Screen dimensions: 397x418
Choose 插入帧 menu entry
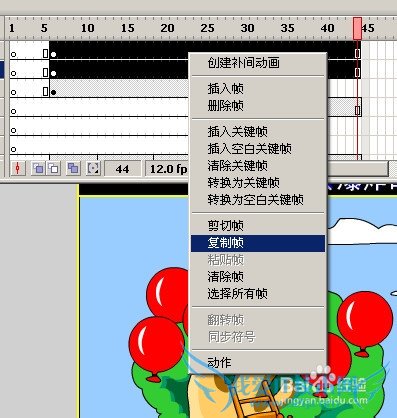[258, 89]
